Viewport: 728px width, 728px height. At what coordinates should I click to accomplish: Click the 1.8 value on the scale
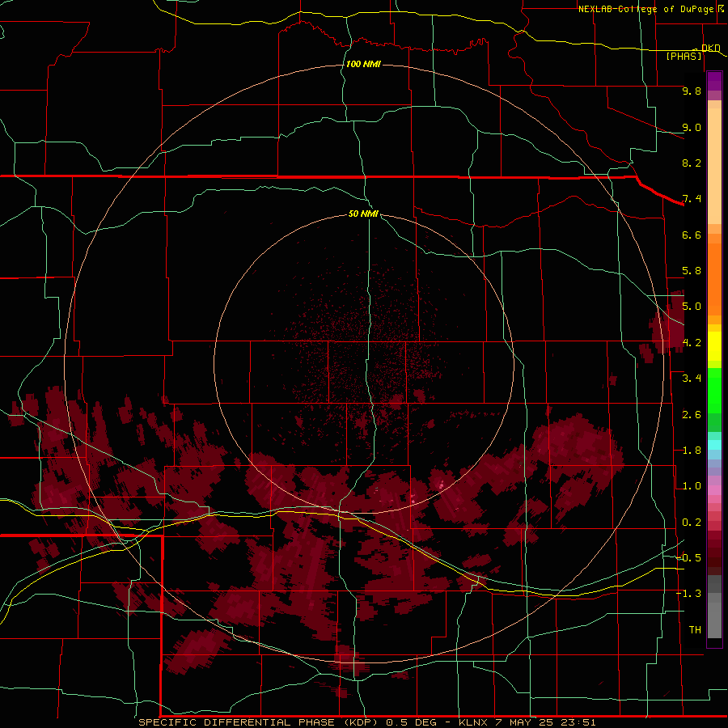click(x=692, y=451)
